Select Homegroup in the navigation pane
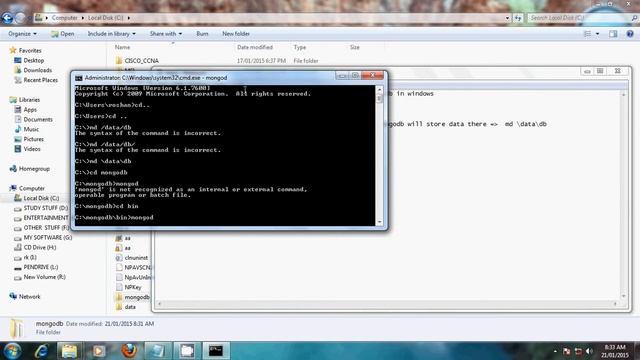The height and width of the screenshot is (360, 640). click(29, 169)
